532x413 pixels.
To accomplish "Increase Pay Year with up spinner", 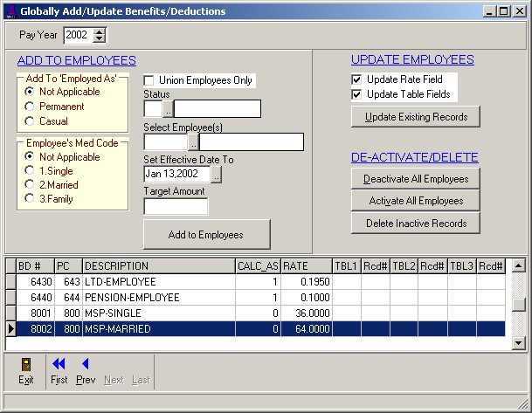I will pyautogui.click(x=99, y=32).
